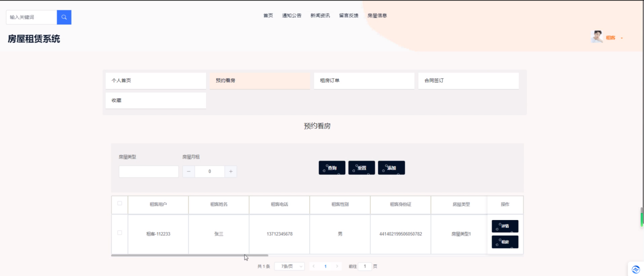Screen dimensions: 644x276
Task: Click the 男 gender cell
Action: click(340, 234)
